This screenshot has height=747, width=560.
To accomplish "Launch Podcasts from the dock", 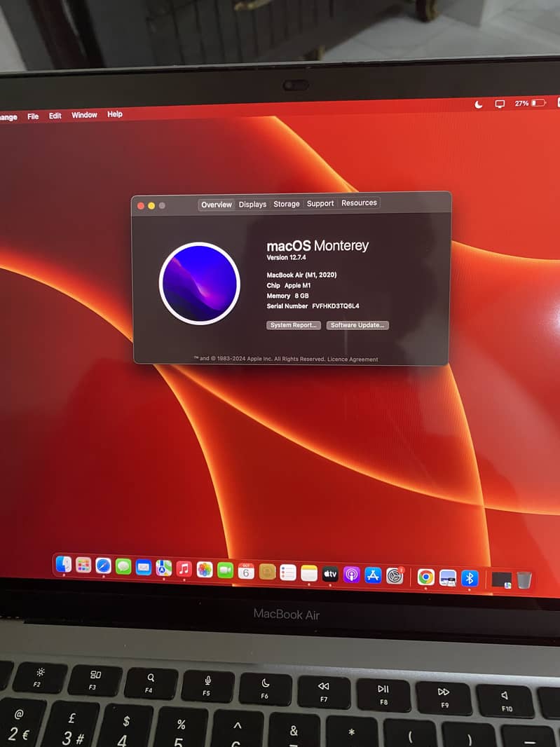I will click(x=351, y=575).
